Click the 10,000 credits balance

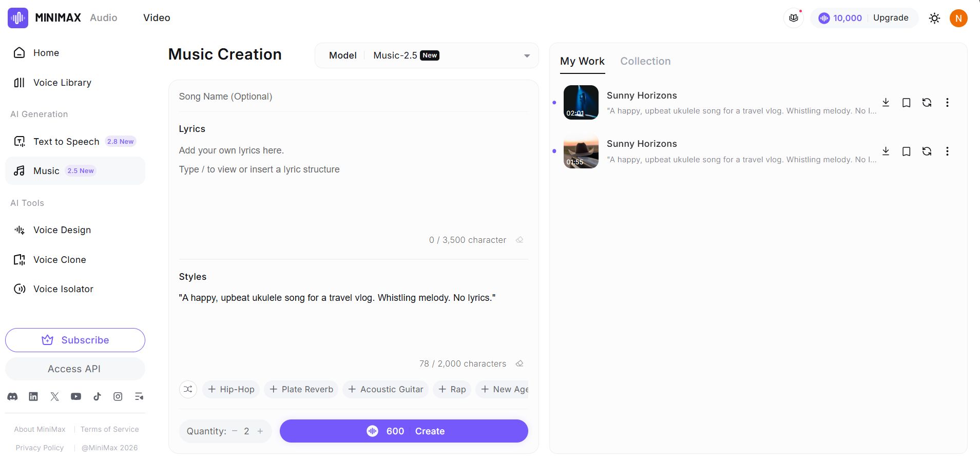(840, 18)
